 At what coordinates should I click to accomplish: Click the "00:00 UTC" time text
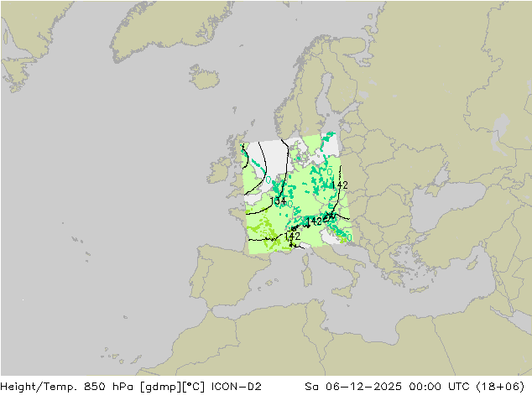[x=440, y=386]
